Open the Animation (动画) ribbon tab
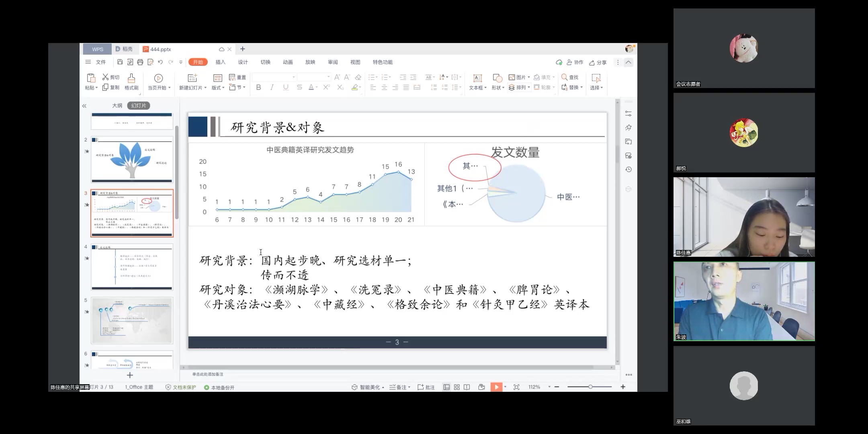This screenshot has width=868, height=434. (x=288, y=62)
